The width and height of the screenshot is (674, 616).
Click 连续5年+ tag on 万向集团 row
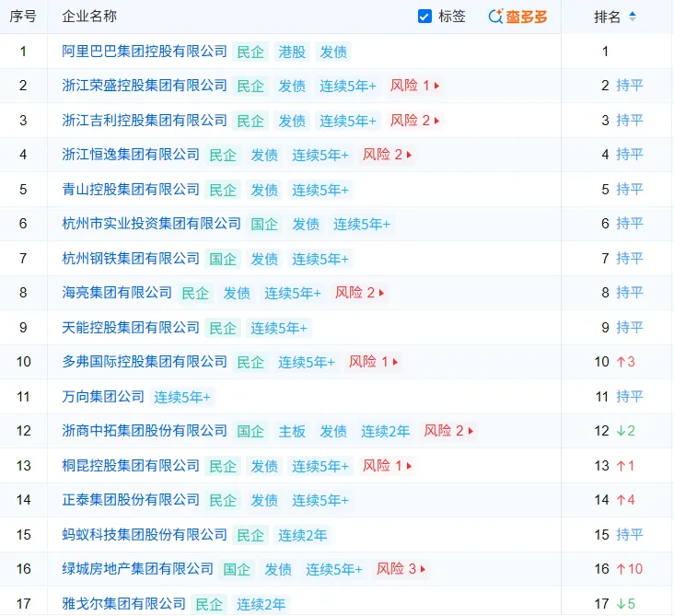[x=182, y=397]
